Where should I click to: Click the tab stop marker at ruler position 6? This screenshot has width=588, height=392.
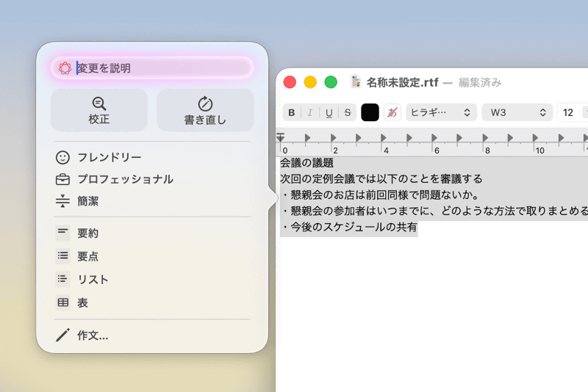pos(434,138)
